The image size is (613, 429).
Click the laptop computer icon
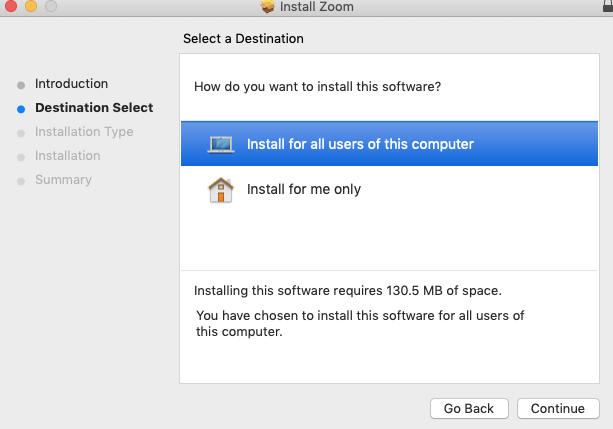[221, 144]
